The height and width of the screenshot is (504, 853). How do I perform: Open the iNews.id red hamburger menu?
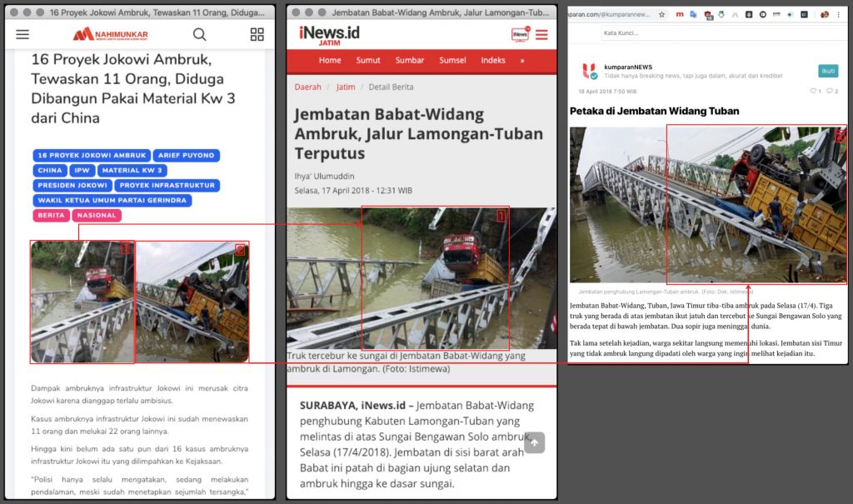coord(541,35)
